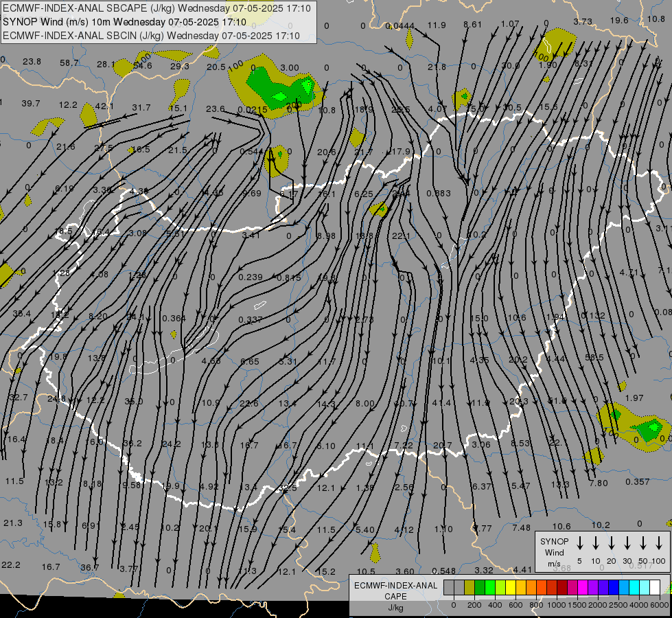The width and height of the screenshot is (672, 618).
Task: Click the 30 m/s wind arrow in legend
Action: point(627,543)
